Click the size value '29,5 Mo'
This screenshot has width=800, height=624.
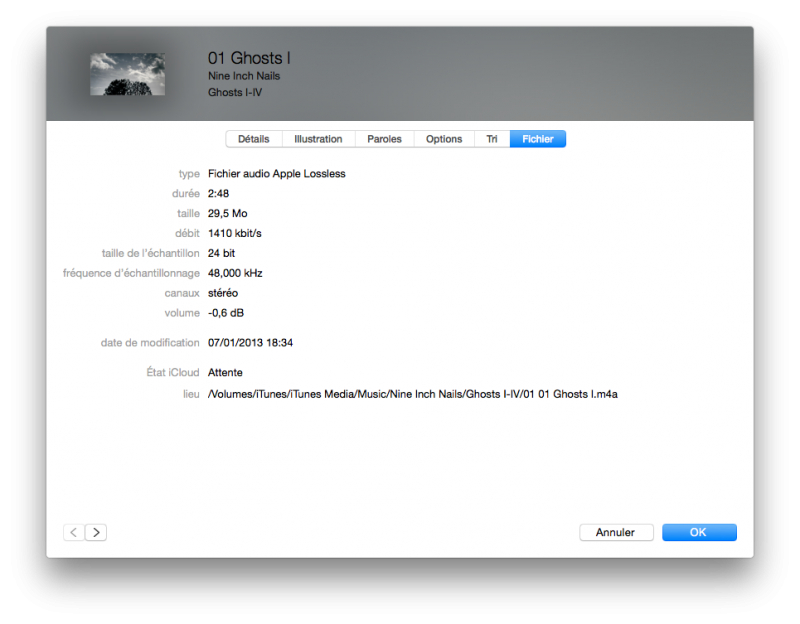[x=228, y=213]
